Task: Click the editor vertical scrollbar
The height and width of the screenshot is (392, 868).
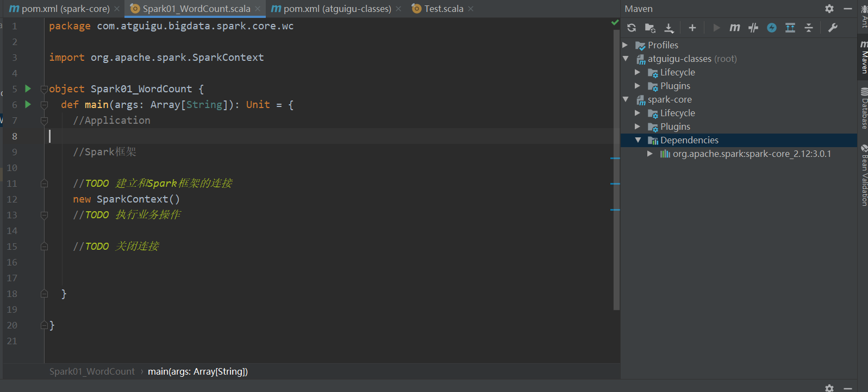Action: [616, 163]
